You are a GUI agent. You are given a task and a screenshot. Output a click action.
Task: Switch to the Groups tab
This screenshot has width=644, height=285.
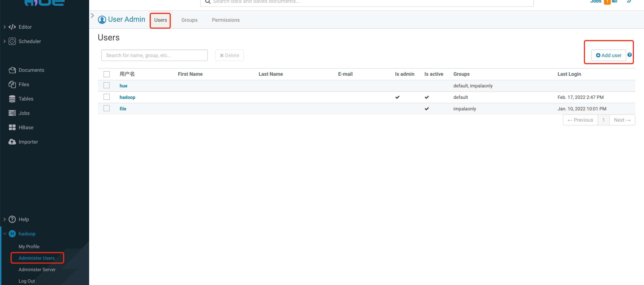tap(189, 20)
